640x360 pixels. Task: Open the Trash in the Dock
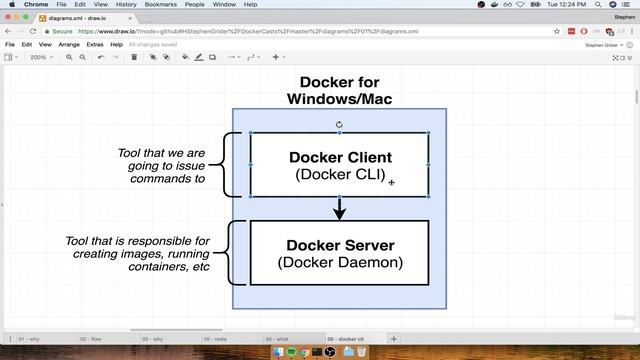362,351
